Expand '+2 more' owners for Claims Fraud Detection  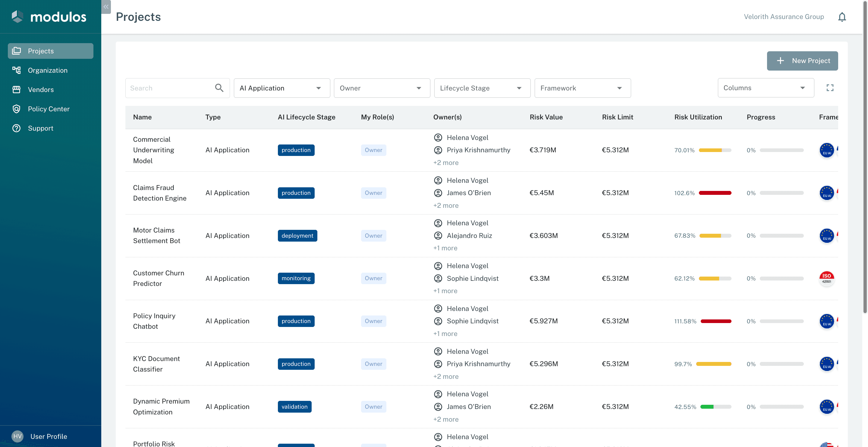coord(446,206)
